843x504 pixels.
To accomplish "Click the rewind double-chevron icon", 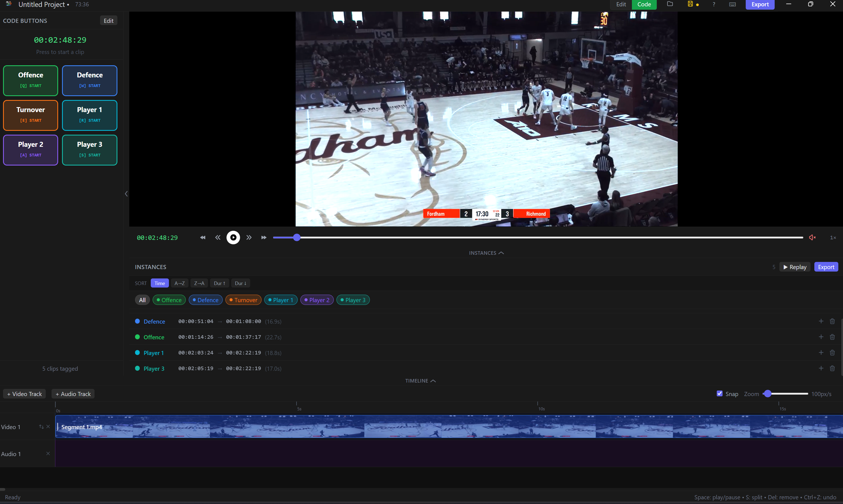I will pos(218,237).
